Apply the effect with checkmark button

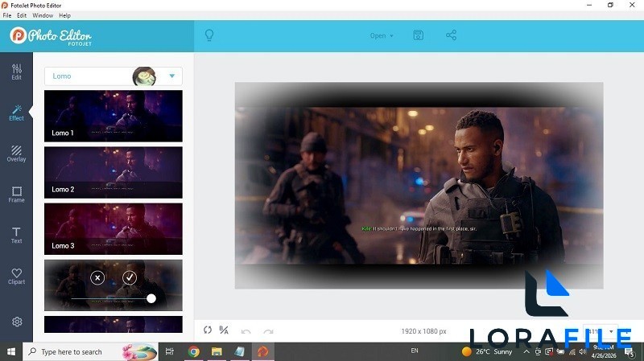coord(130,277)
